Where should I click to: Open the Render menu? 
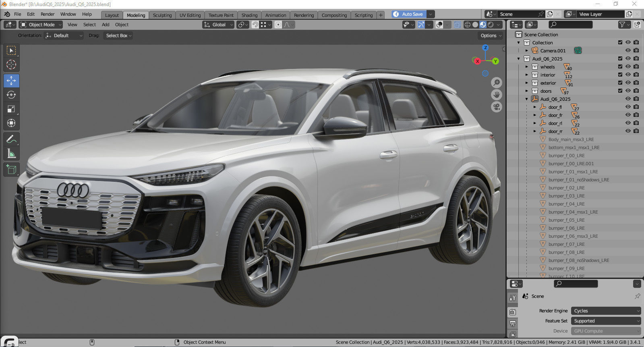click(48, 14)
